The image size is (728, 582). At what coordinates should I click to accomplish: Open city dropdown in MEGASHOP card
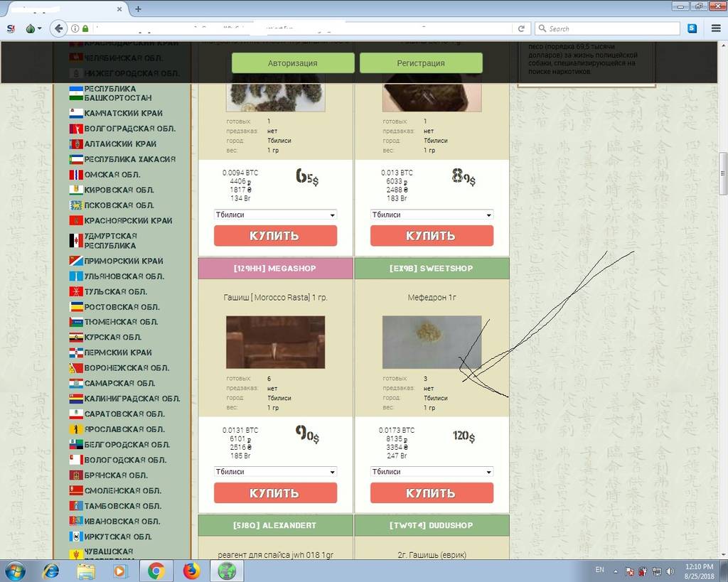point(275,472)
